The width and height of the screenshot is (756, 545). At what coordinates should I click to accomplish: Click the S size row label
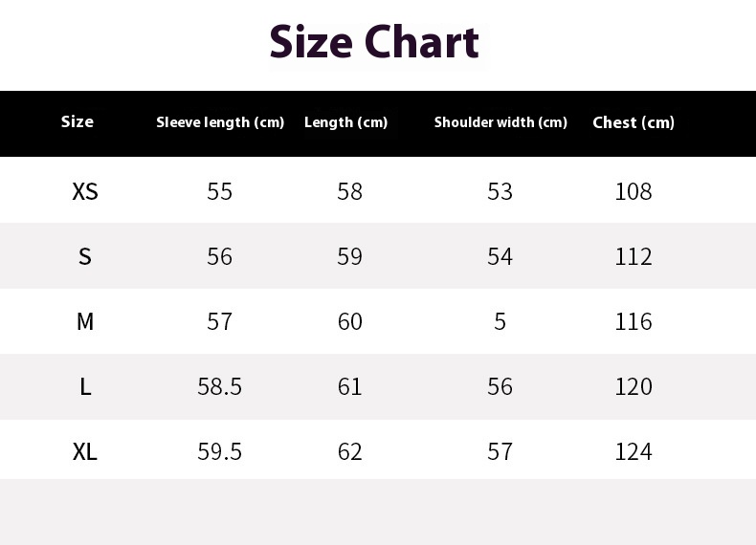tap(85, 256)
